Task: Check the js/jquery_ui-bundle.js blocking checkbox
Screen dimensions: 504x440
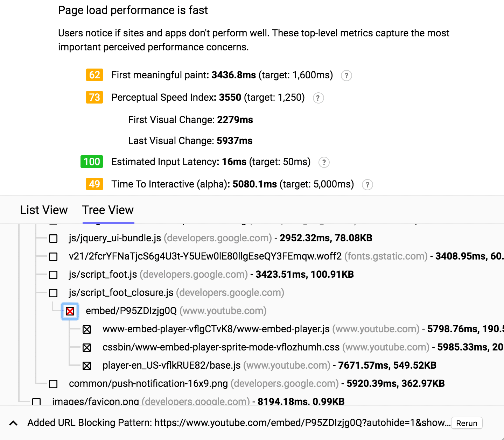Action: (53, 239)
